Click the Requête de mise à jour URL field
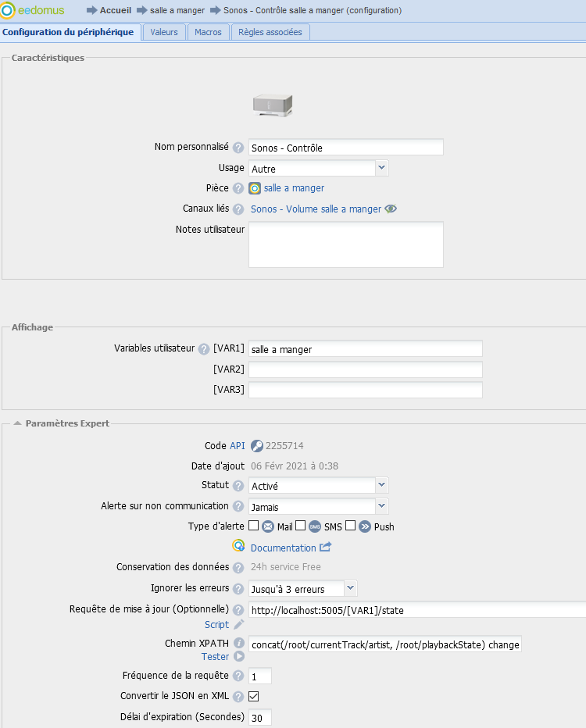Image resolution: width=586 pixels, height=728 pixels. pos(417,609)
